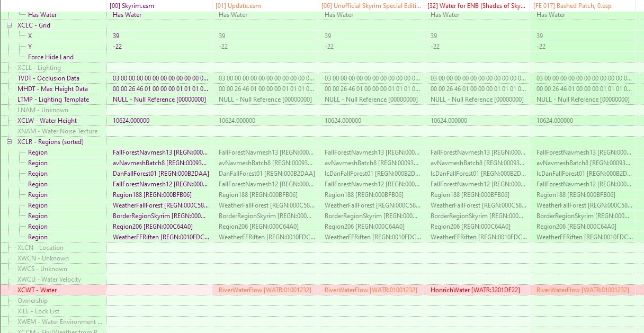Select the XWCU - Water Velocity row

tap(49, 280)
